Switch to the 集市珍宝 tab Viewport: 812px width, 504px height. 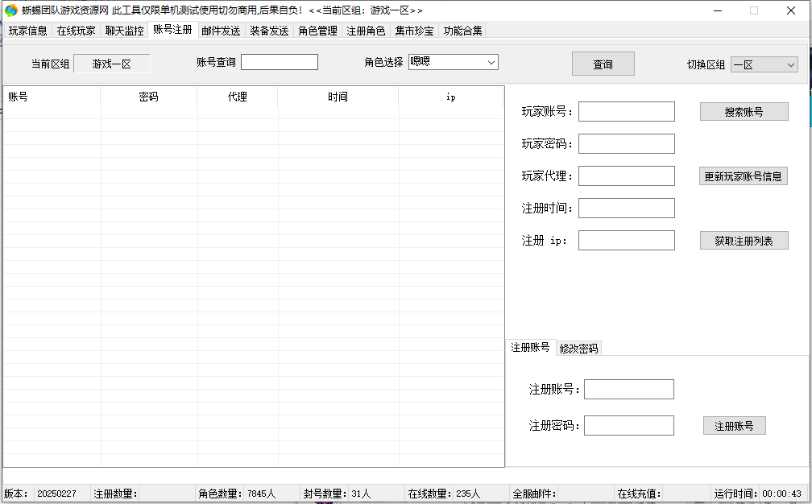414,31
